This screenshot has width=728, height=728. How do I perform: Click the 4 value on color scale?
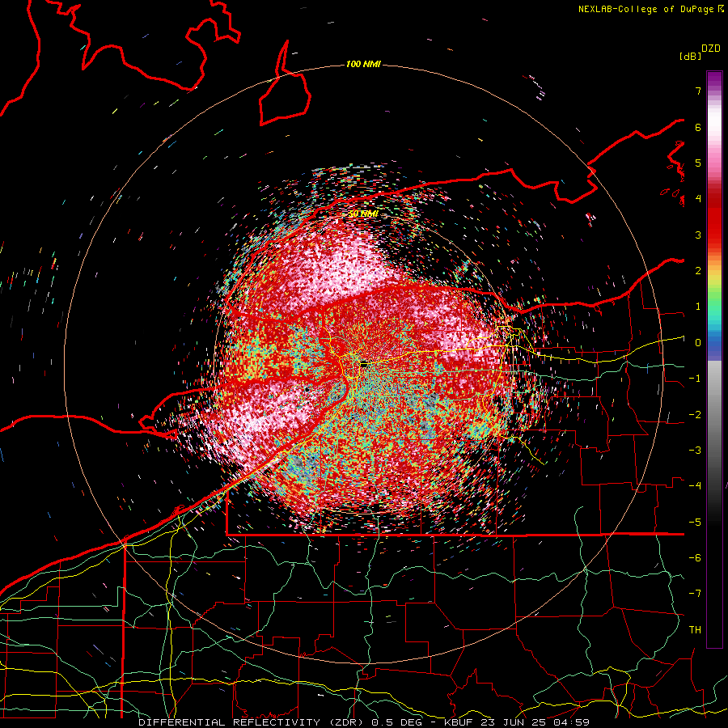(698, 199)
